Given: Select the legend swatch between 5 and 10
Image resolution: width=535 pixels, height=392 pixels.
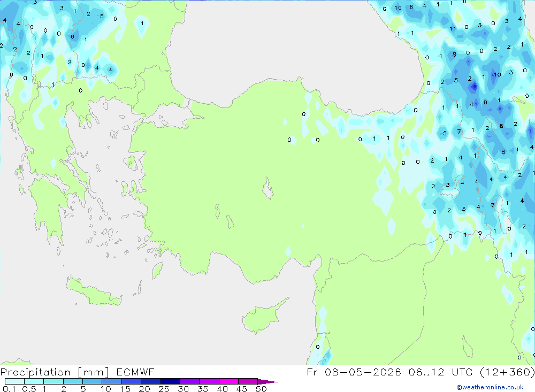Looking at the screenshot, I should [93, 381].
